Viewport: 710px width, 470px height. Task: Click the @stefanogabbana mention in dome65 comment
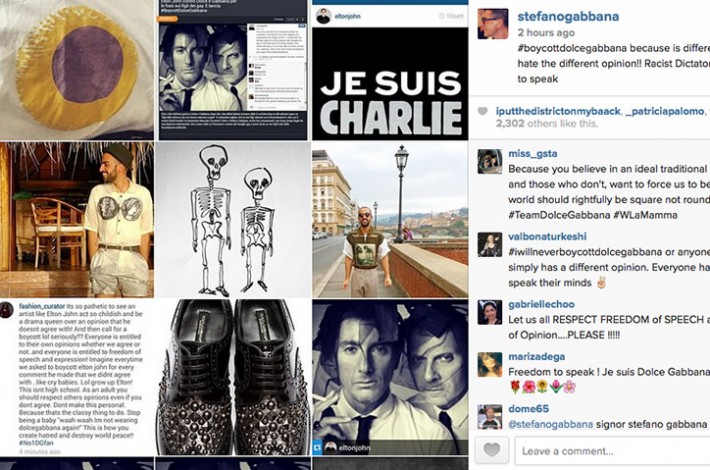coord(550,425)
